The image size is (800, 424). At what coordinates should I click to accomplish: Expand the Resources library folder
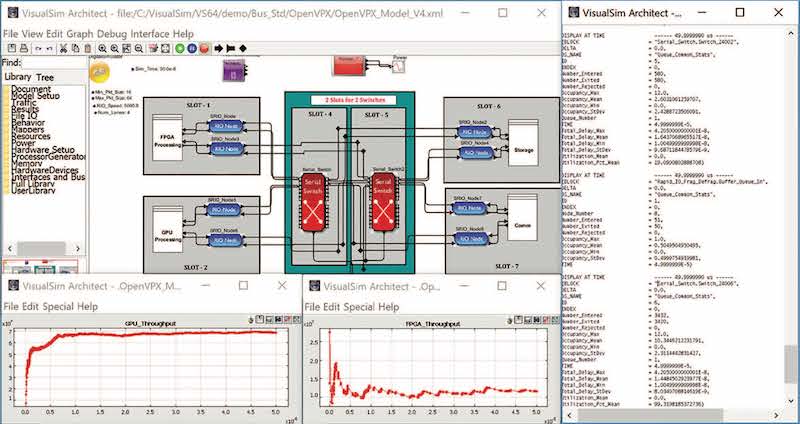[30, 136]
